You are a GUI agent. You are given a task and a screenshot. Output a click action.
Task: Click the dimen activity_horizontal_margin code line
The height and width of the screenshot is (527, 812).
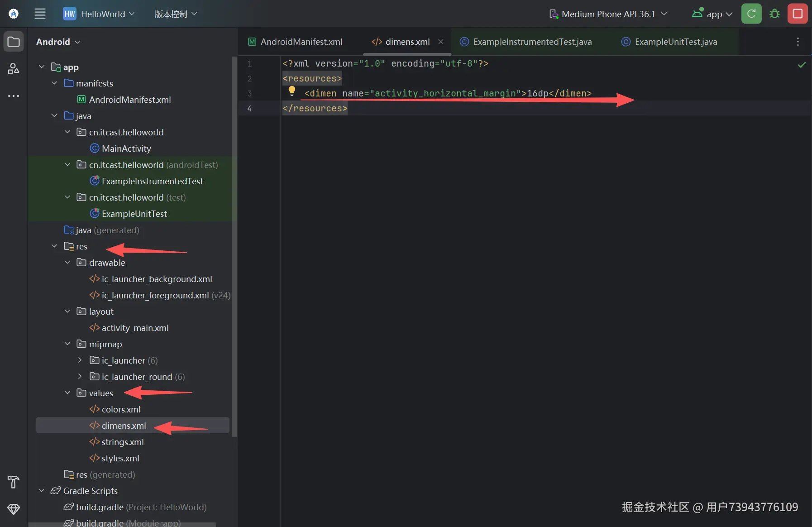pos(448,93)
